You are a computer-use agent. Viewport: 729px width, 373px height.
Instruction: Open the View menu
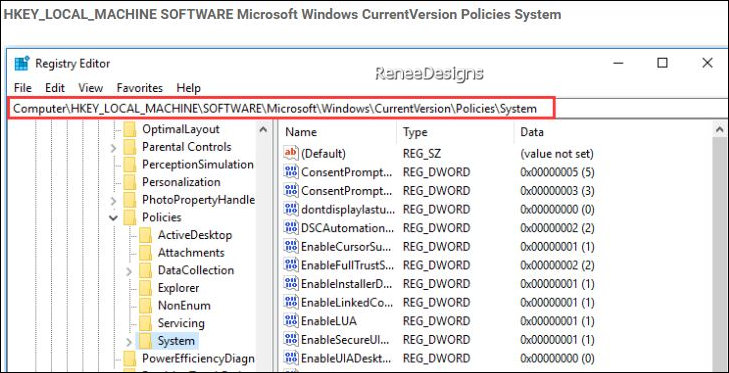[91, 88]
